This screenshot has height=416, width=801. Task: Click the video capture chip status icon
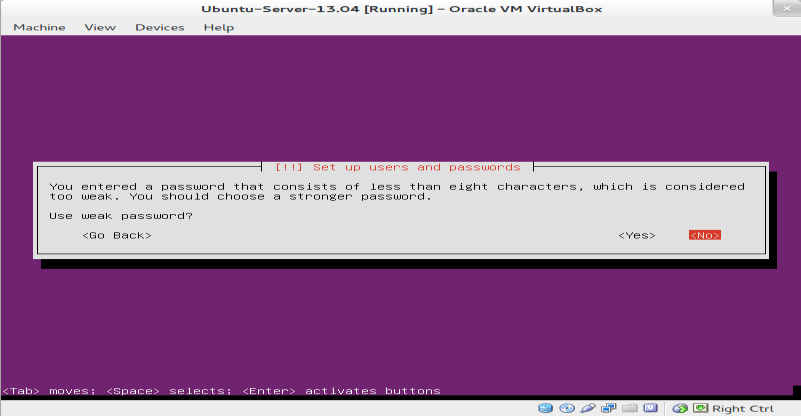coord(650,408)
